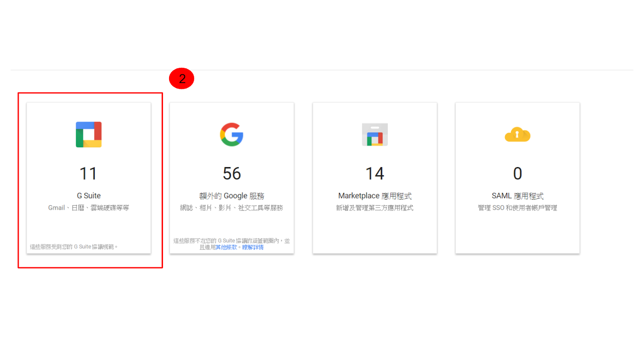644x362 pixels.
Task: Open the 瞭解詳情 link
Action: click(253, 247)
